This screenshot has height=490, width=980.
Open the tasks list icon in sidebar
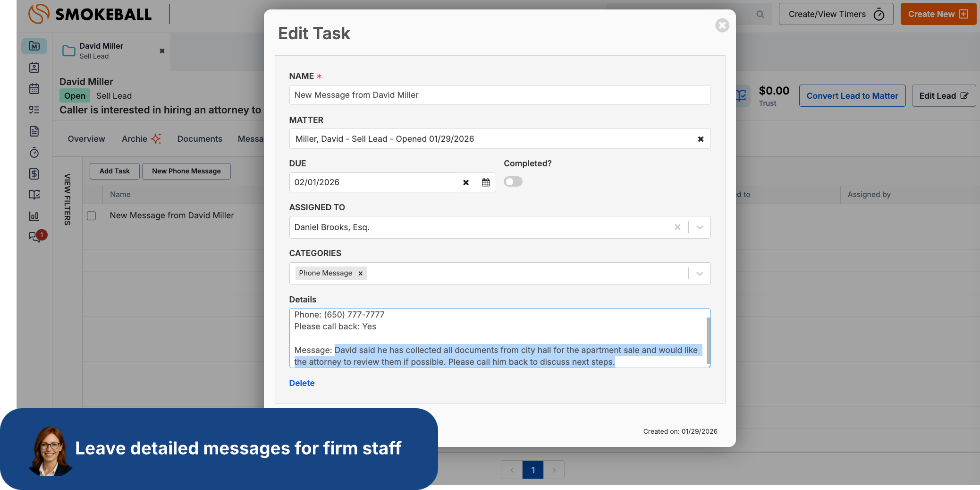tap(34, 110)
